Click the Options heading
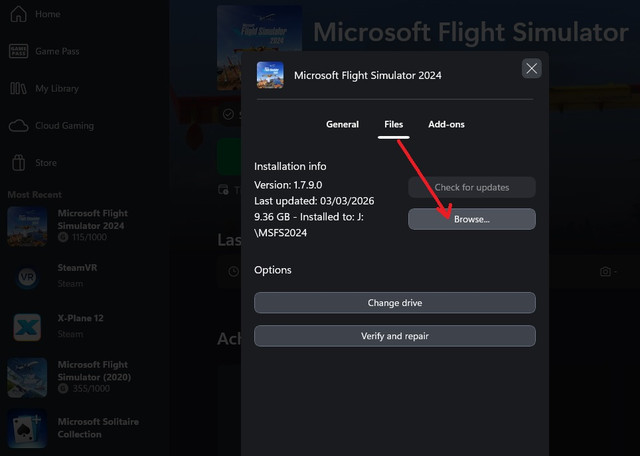 tap(273, 270)
